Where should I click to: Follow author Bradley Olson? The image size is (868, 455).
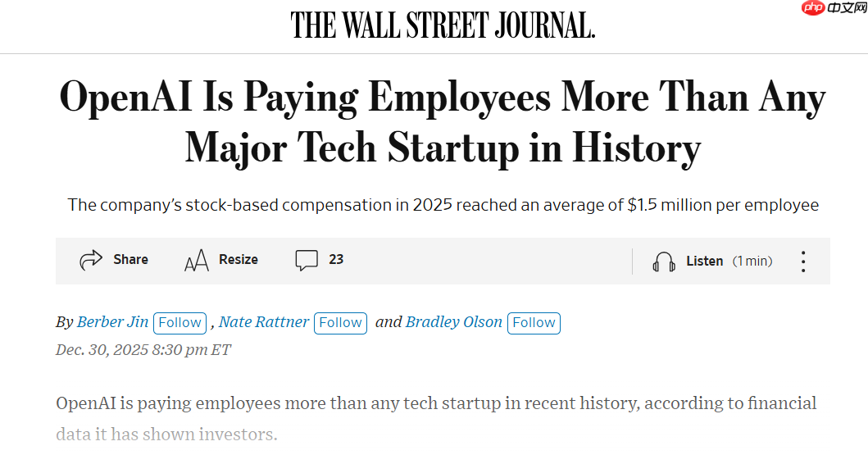(534, 323)
